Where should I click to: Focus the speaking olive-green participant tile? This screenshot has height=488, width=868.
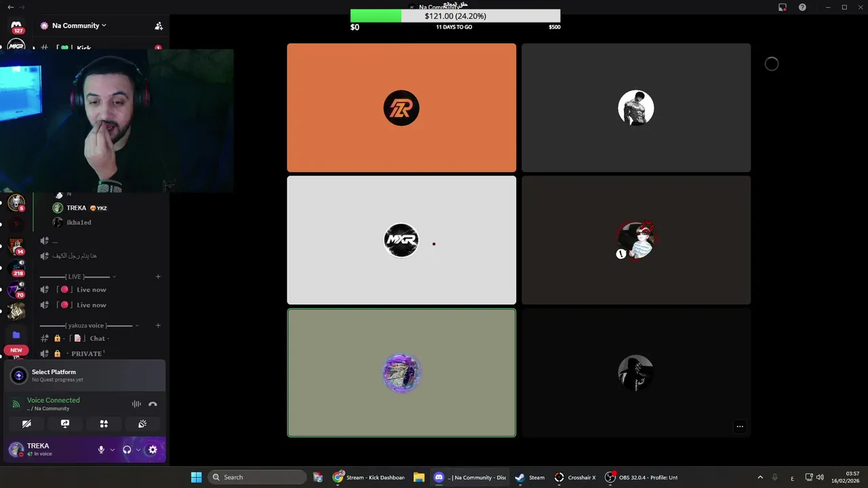(401, 373)
